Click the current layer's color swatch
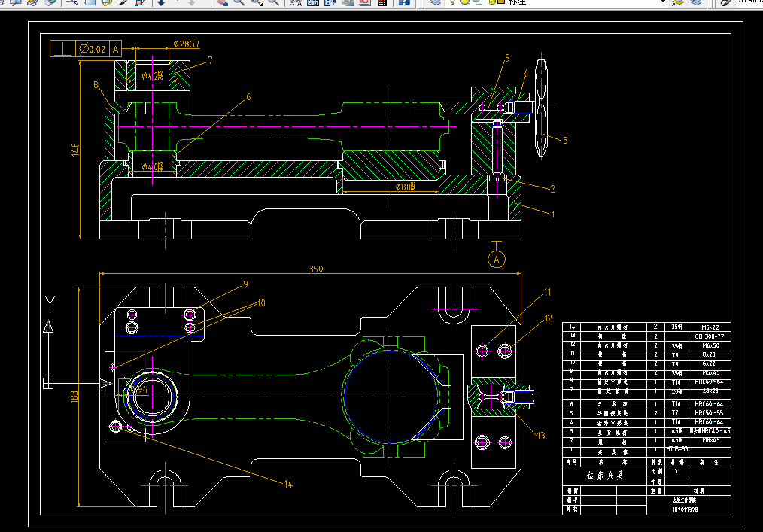 pos(500,2)
